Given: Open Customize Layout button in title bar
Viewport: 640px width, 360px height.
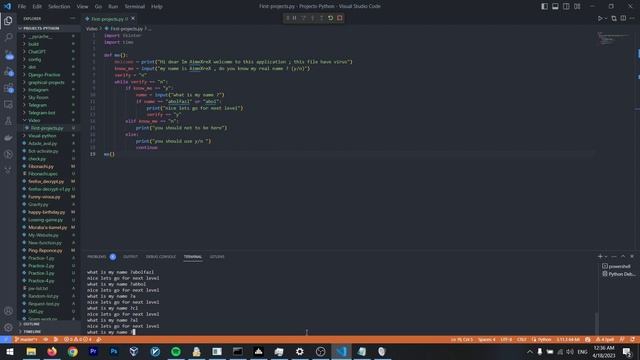Looking at the screenshot, I should point(577,6).
